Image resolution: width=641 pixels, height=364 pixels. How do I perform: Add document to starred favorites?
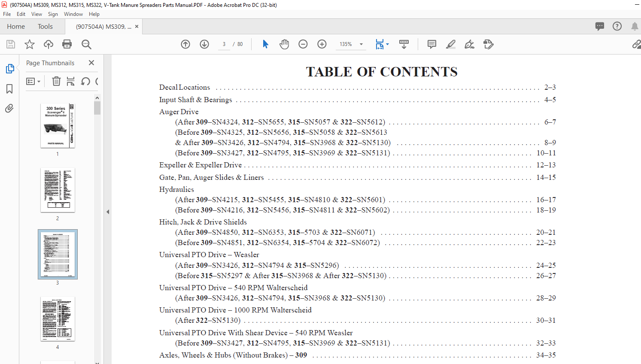[30, 44]
